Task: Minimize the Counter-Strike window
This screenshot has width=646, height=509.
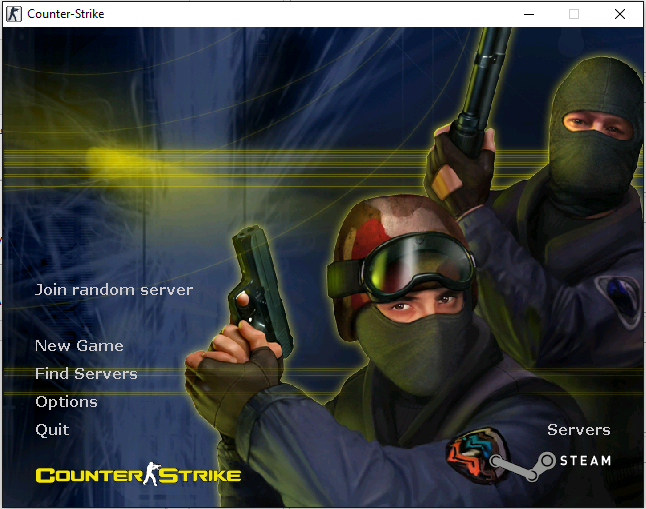Action: pyautogui.click(x=529, y=14)
